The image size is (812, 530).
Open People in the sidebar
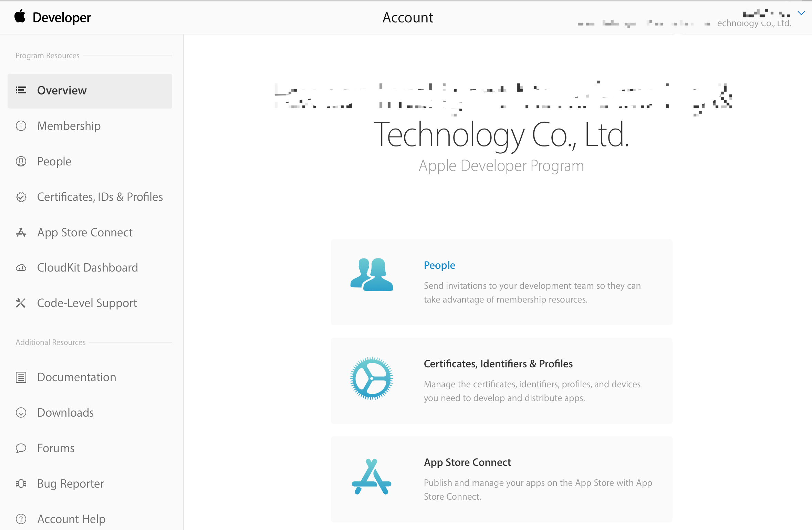point(54,162)
